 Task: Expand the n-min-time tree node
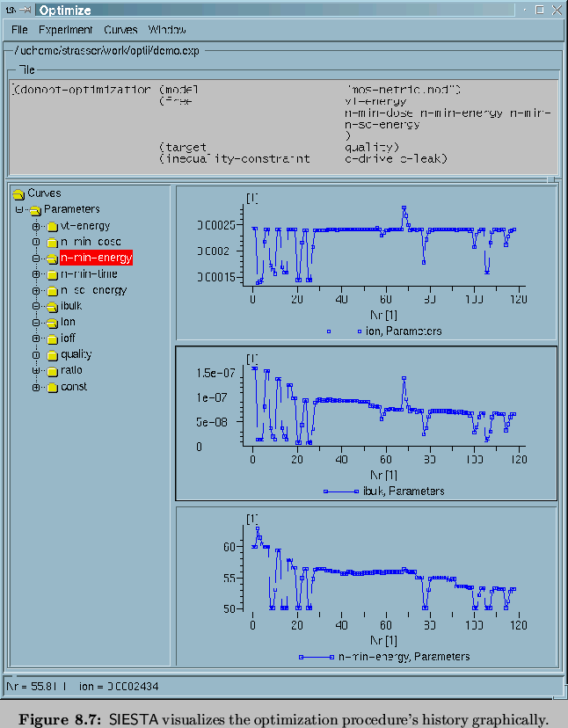click(36, 274)
